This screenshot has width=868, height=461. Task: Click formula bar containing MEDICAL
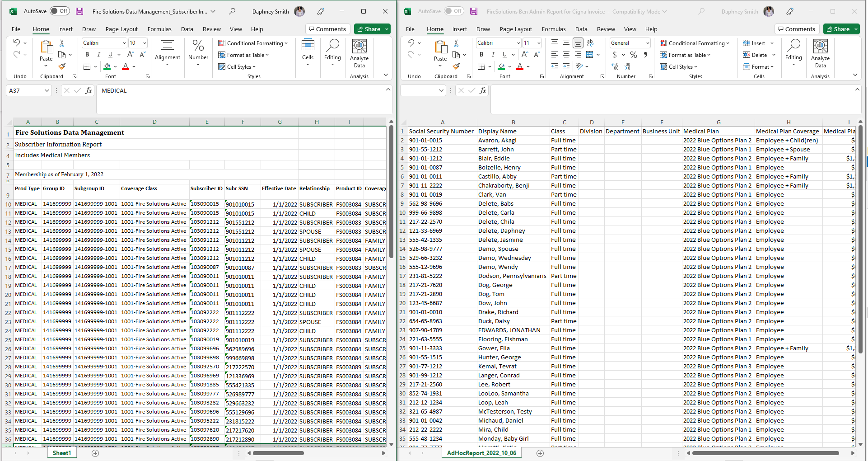coord(244,99)
